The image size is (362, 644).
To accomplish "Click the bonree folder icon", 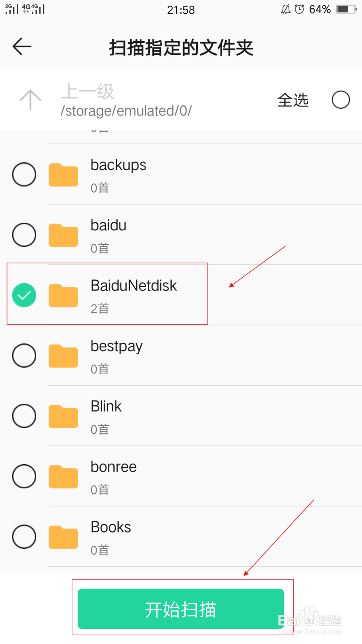I will [x=63, y=477].
